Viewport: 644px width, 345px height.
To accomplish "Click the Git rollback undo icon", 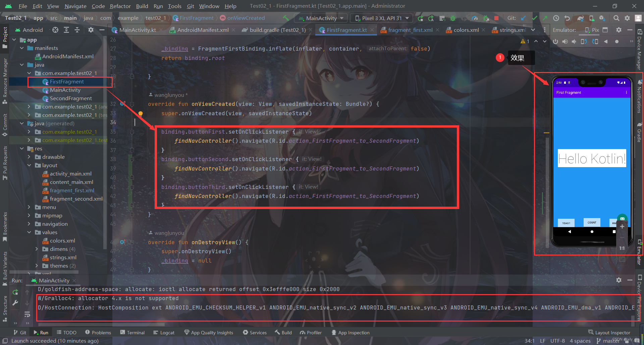I will [567, 18].
